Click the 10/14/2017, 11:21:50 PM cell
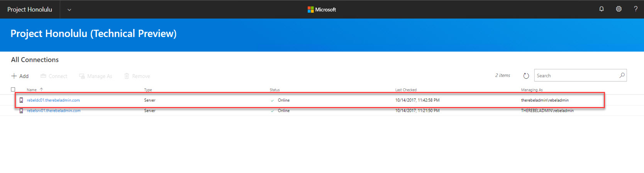The width and height of the screenshot is (644, 173). coord(417,110)
